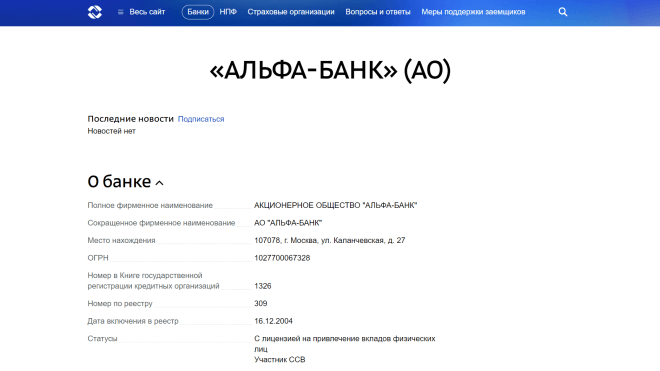Open the site search magnifier icon
Image resolution: width=660 pixels, height=371 pixels.
click(563, 12)
